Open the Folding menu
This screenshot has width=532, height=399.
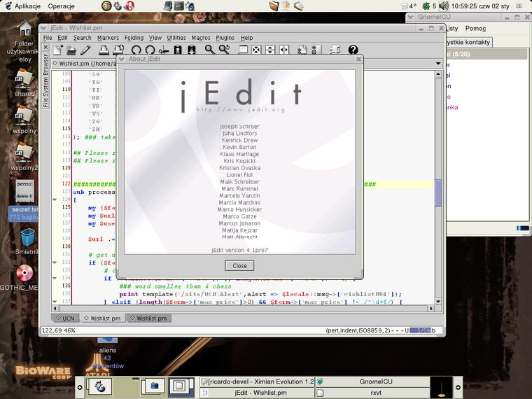click(x=134, y=38)
